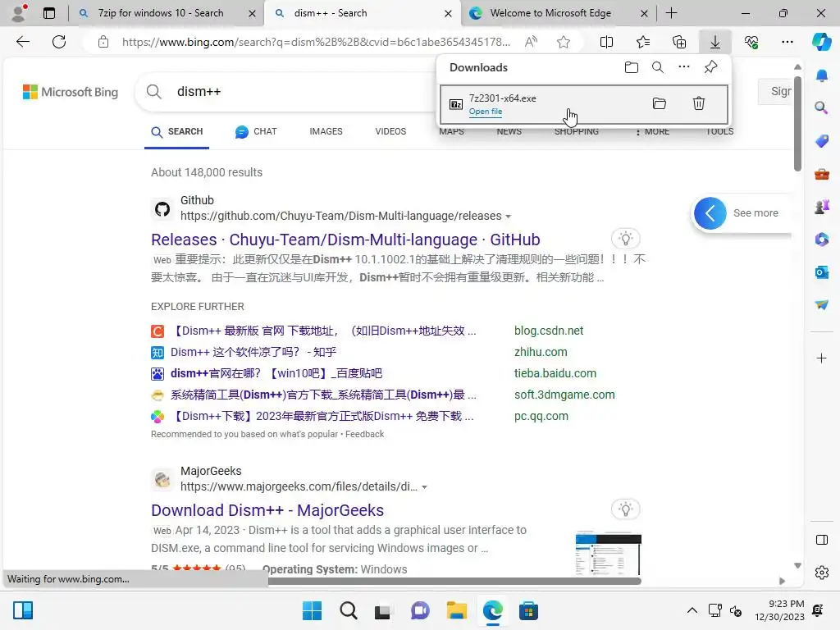The height and width of the screenshot is (630, 840).
Task: Click lightbulb icon next to MajorGeeks result
Action: [625, 509]
